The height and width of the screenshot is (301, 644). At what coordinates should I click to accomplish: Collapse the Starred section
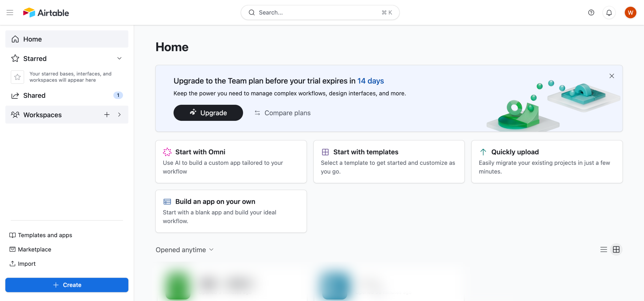click(x=119, y=58)
